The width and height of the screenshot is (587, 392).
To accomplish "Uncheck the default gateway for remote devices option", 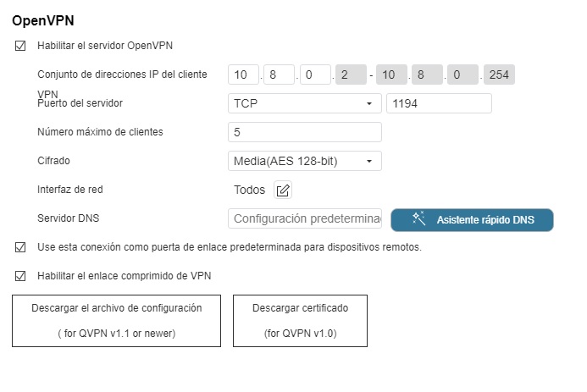I will click(20, 248).
